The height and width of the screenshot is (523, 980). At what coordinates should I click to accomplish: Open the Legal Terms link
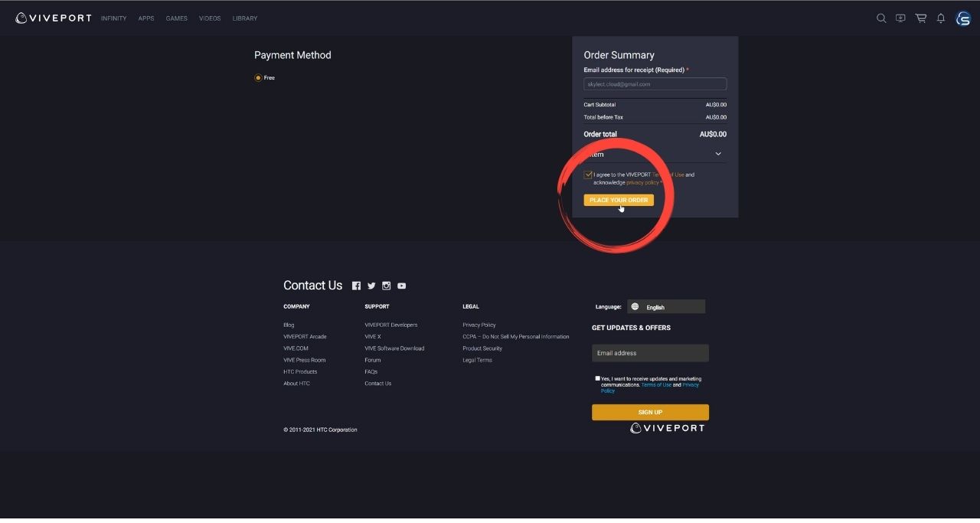tap(477, 360)
